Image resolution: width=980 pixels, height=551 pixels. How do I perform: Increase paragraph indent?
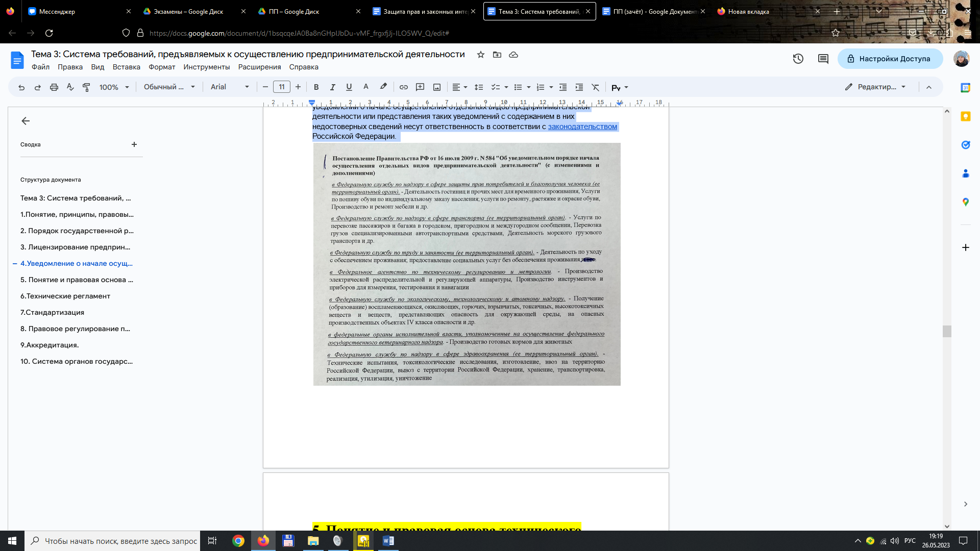click(x=579, y=87)
